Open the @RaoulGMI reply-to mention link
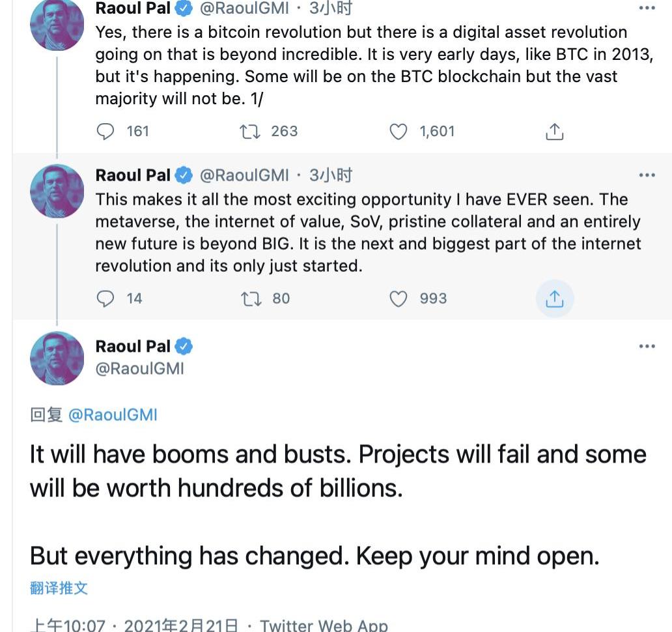The width and height of the screenshot is (672, 632). (113, 415)
